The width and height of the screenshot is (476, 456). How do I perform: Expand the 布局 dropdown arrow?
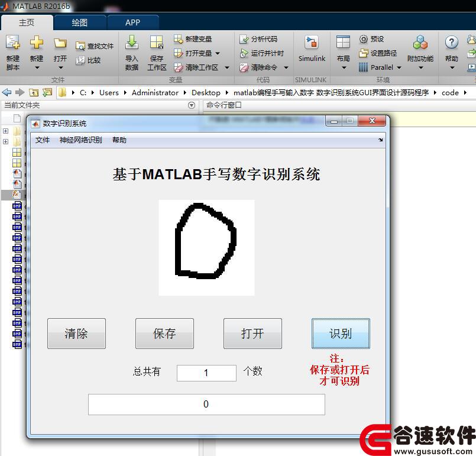[344, 67]
